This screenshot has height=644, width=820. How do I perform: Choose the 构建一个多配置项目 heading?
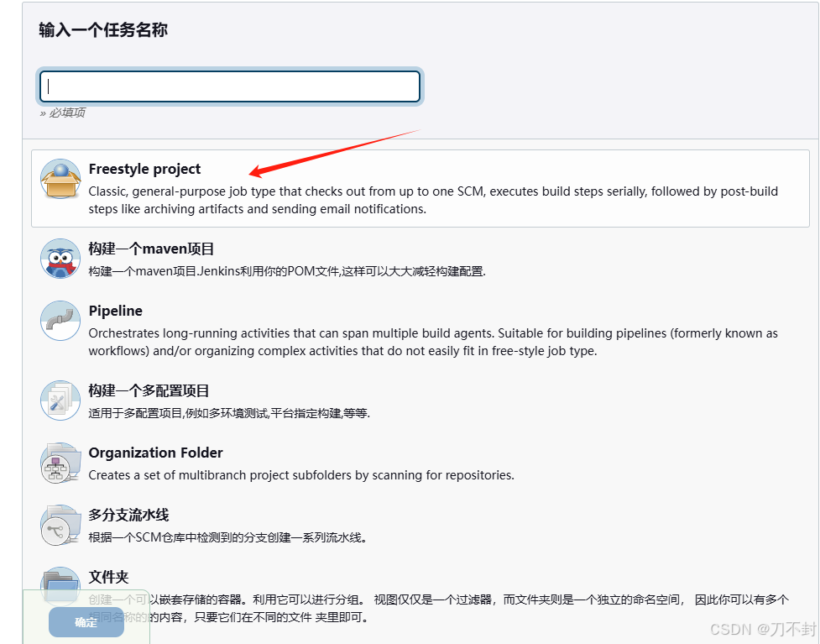coord(149,390)
